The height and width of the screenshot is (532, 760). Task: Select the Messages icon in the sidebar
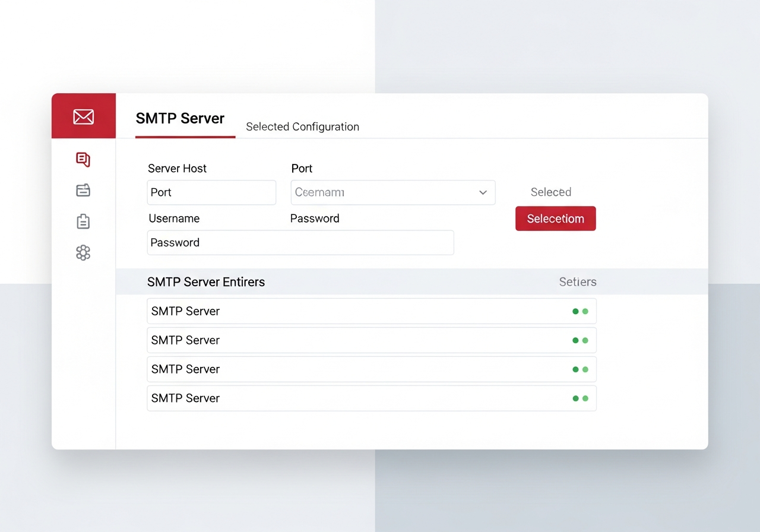coord(83,160)
